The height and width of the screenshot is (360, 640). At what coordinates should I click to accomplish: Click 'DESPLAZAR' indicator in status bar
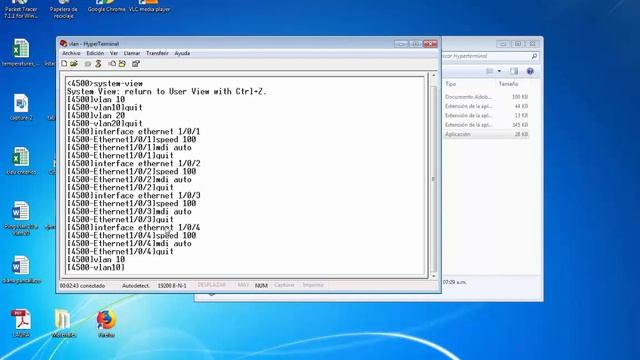tap(211, 285)
